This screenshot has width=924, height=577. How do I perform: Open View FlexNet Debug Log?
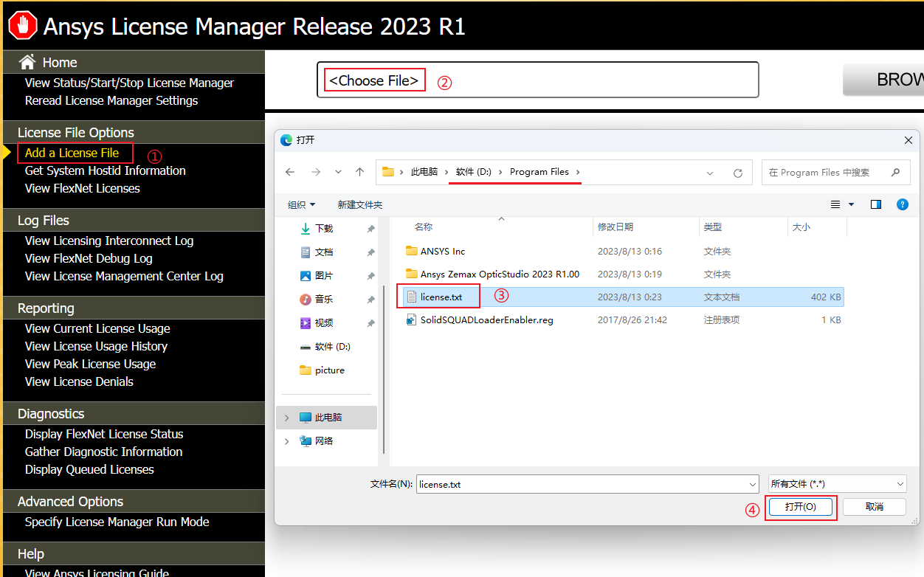(x=89, y=258)
